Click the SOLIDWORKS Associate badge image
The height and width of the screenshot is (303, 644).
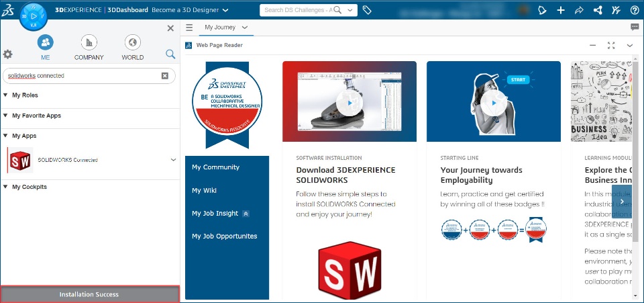point(227,105)
